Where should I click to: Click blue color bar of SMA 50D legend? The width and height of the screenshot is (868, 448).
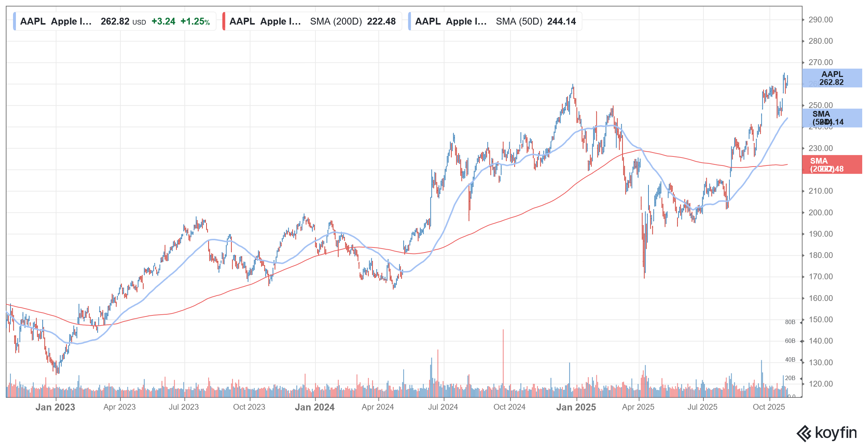[x=410, y=21]
